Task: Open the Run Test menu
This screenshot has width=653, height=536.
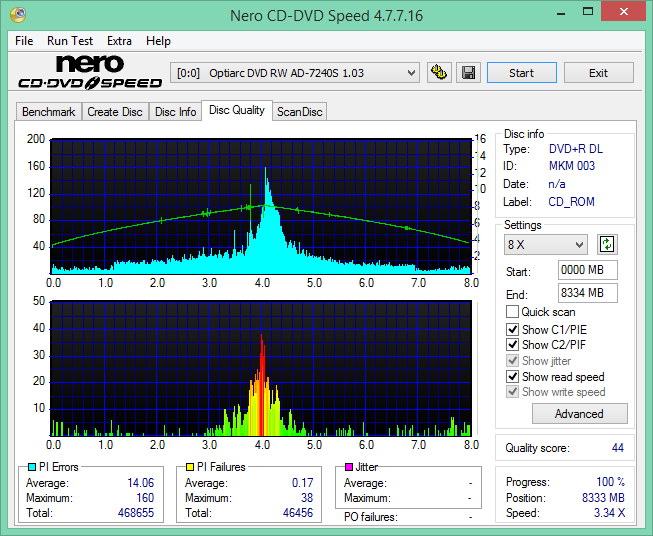Action: [70, 41]
